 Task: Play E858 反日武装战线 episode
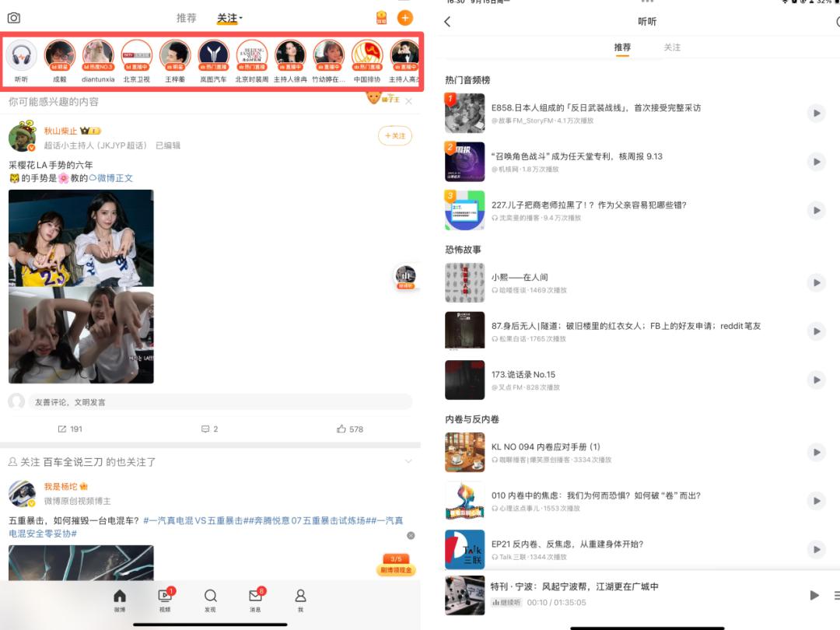point(817,113)
